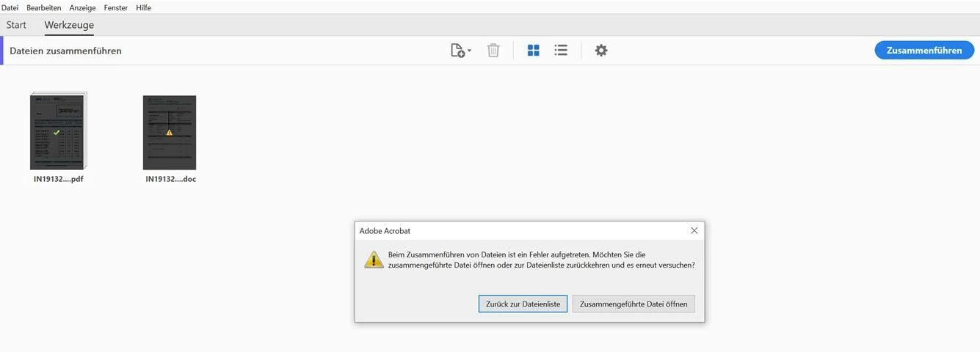Select the IN19132 pdf thumbnail

point(58,131)
